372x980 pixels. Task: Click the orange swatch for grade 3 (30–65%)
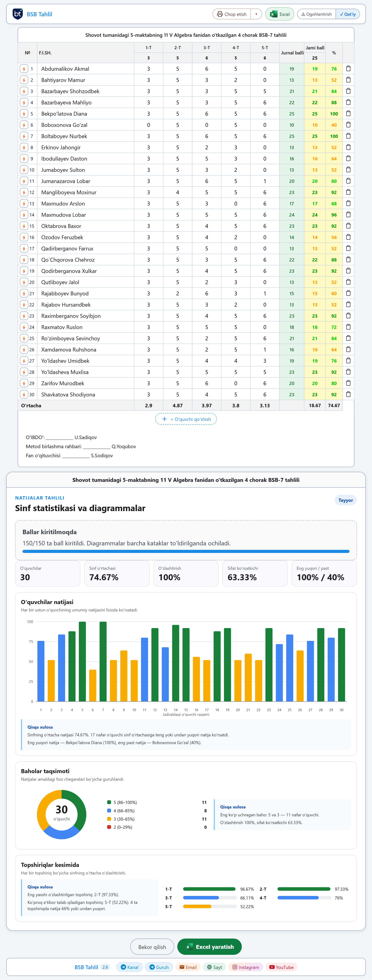click(x=109, y=819)
